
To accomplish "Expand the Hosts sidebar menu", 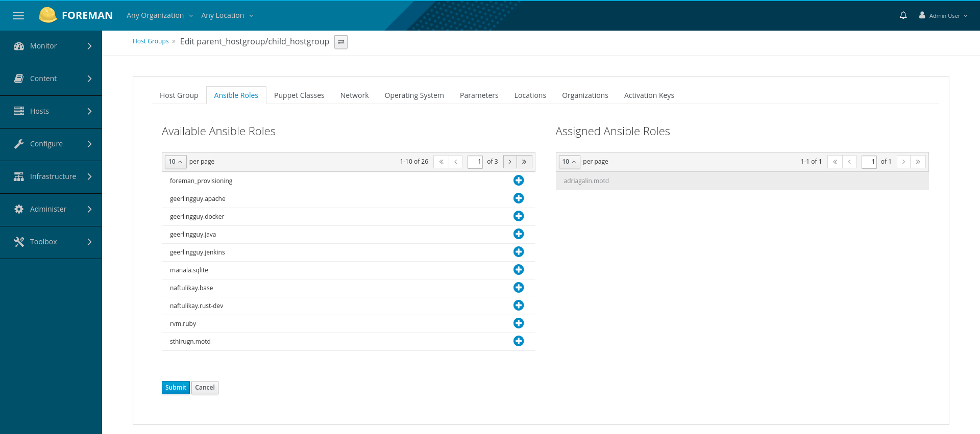I will (x=51, y=112).
